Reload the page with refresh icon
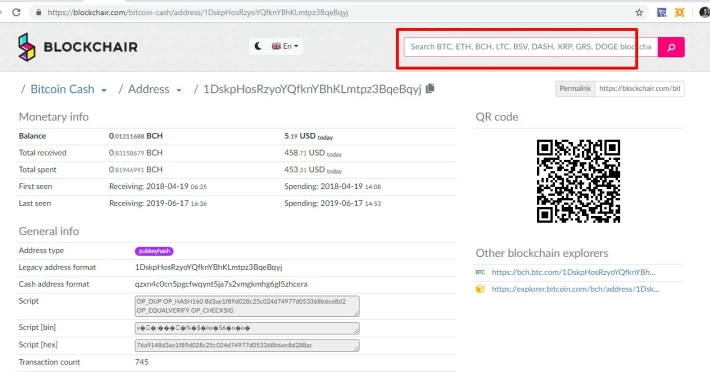 point(16,12)
